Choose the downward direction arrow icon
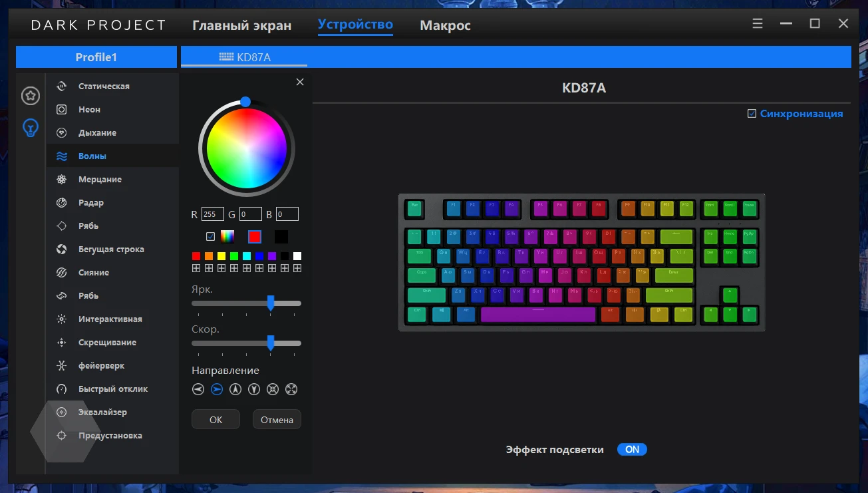Screen dimensions: 868x493 pyautogui.click(x=253, y=390)
